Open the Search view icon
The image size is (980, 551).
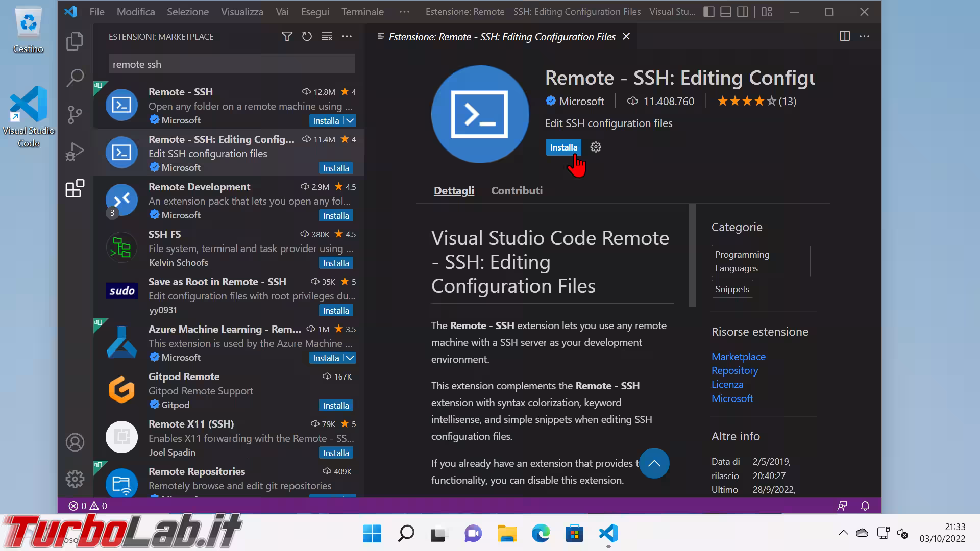click(x=75, y=78)
